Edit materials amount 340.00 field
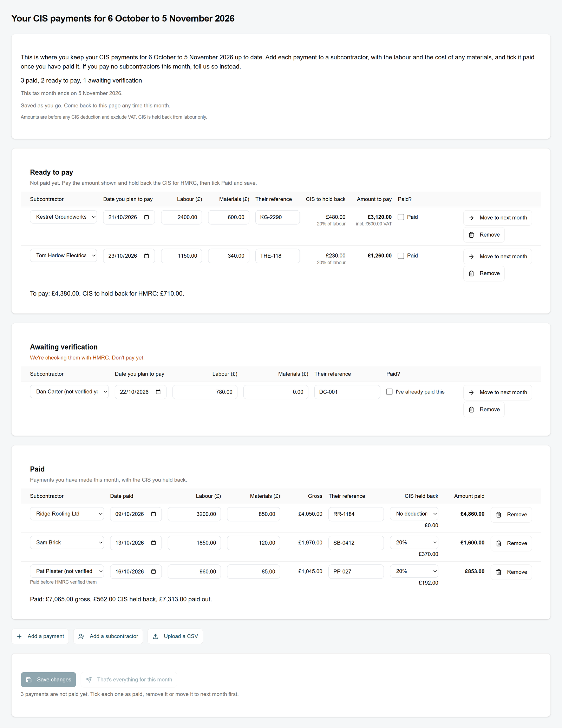 tap(229, 256)
